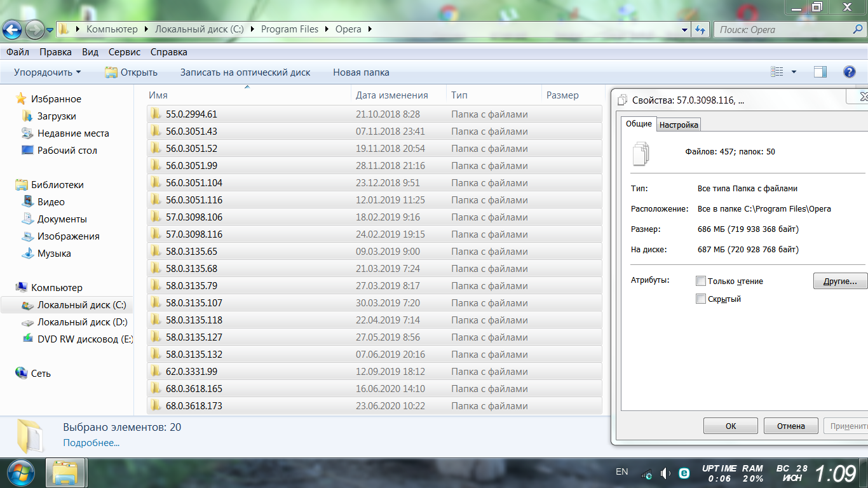868x488 pixels.
Task: Select folder 55.0.2994.61
Action: click(374, 114)
